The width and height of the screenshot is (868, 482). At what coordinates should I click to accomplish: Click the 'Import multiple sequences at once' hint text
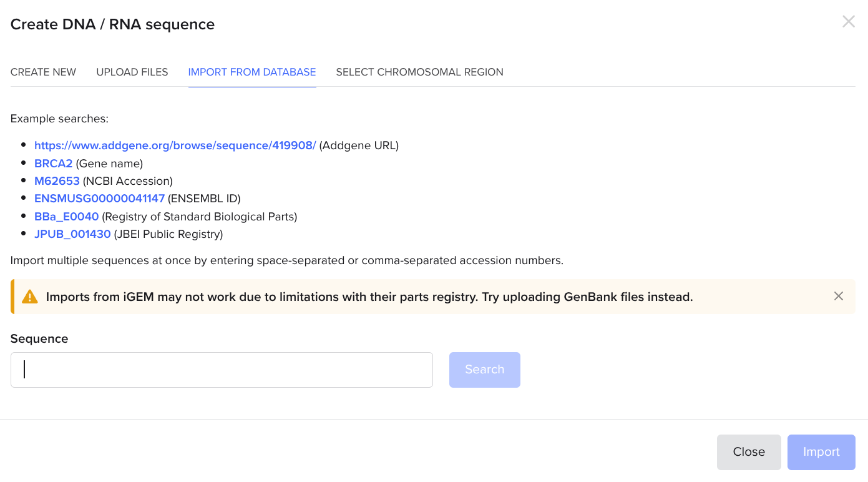click(287, 260)
